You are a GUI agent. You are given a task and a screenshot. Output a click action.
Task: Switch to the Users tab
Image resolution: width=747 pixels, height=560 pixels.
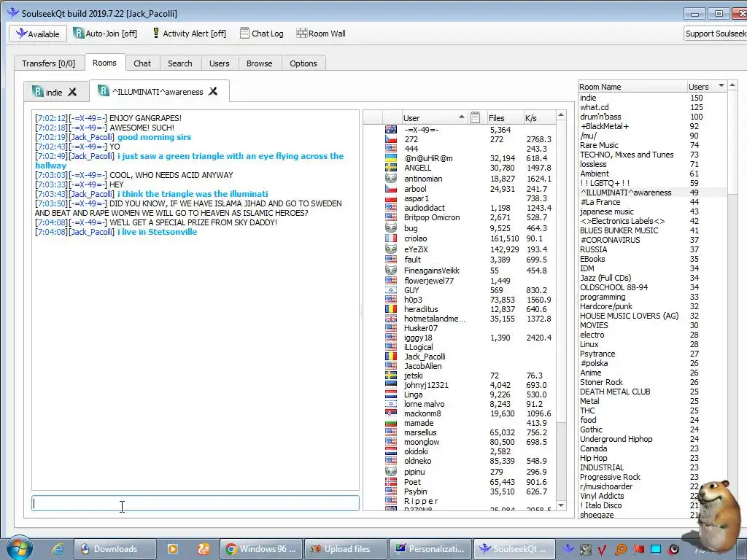(219, 63)
